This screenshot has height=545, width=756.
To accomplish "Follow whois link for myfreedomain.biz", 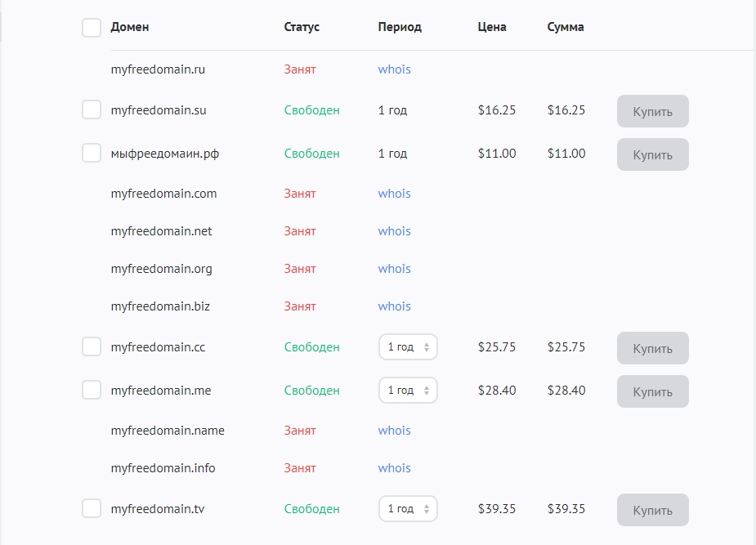I will click(x=394, y=306).
